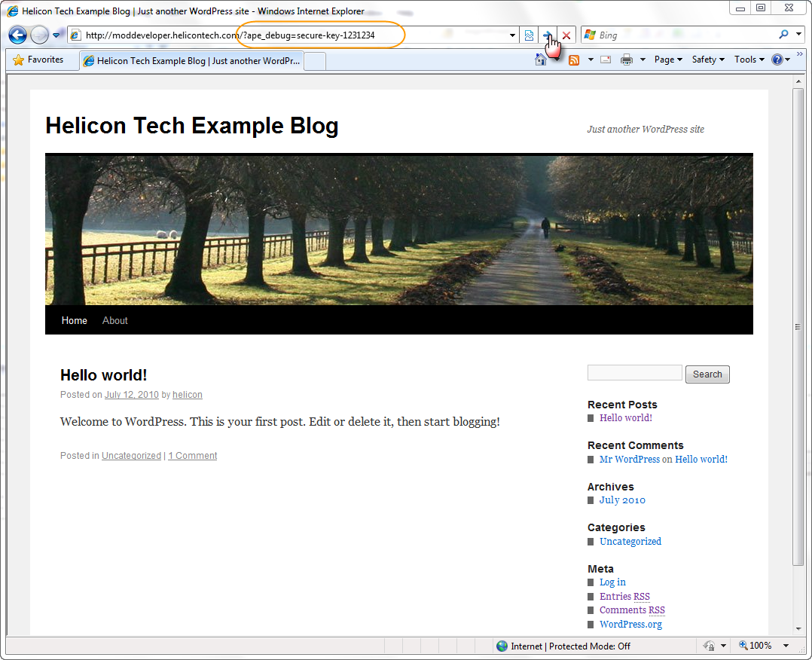The height and width of the screenshot is (660, 812).
Task: Open the Favorites star button
Action: click(x=38, y=60)
